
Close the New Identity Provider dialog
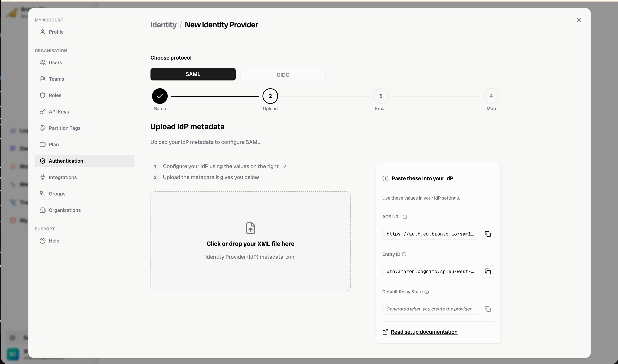[x=579, y=20]
